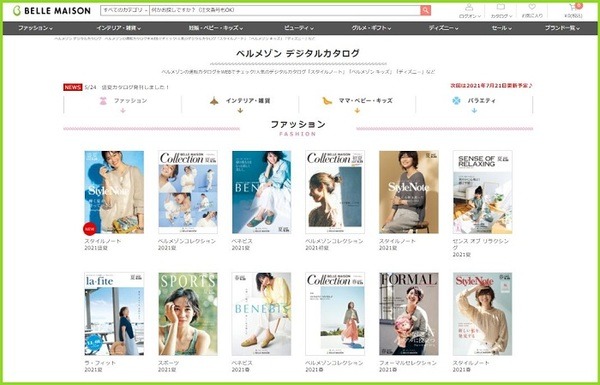Click the ベネビス 2021夏 caption

(x=242, y=245)
